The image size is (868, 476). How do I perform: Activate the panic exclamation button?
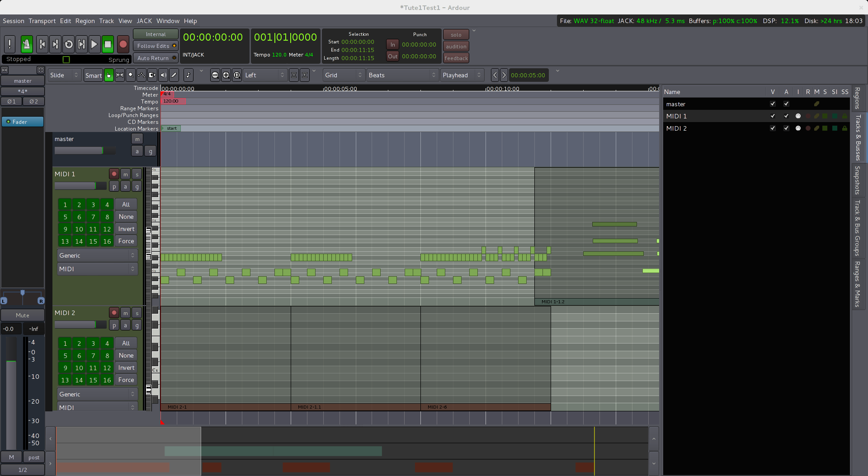coord(9,44)
